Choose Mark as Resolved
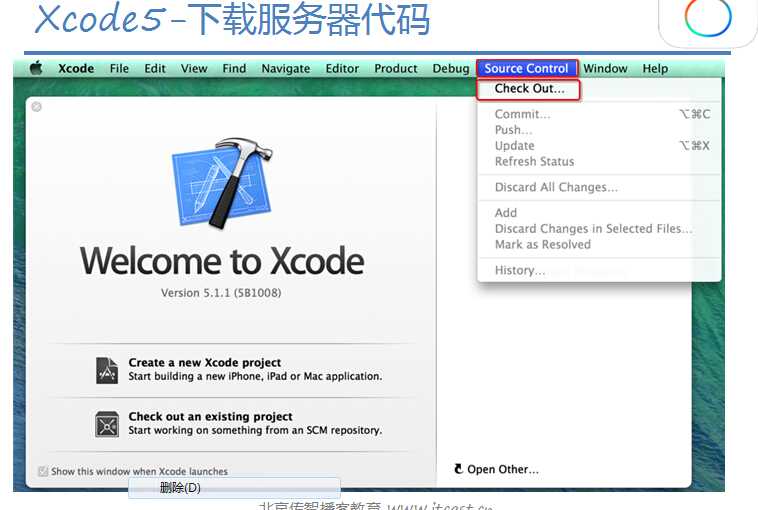This screenshot has width=758, height=510. [x=599, y=245]
